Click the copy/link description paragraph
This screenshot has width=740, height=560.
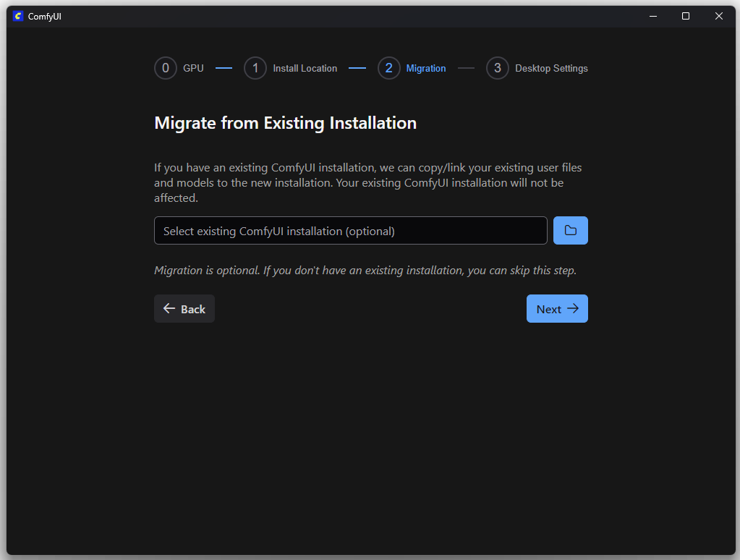click(x=367, y=182)
